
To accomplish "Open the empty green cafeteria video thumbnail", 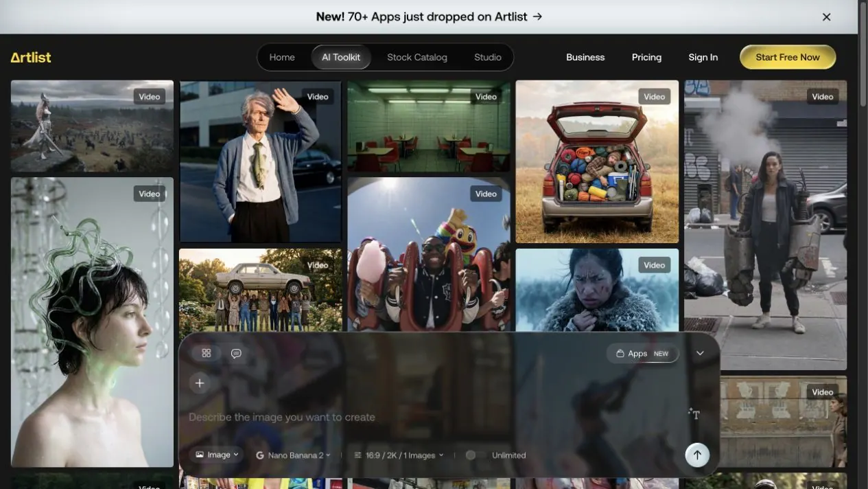I will point(429,126).
